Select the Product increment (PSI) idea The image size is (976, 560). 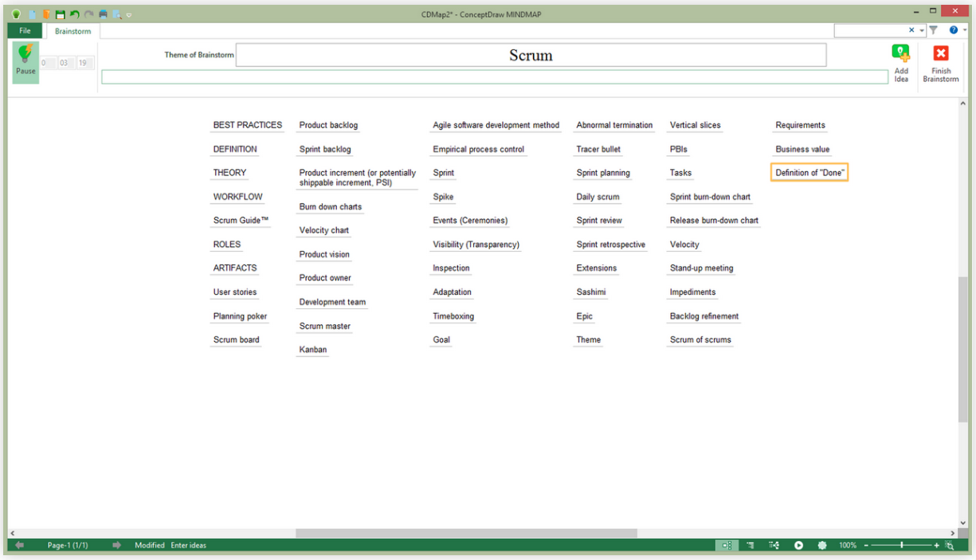358,178
